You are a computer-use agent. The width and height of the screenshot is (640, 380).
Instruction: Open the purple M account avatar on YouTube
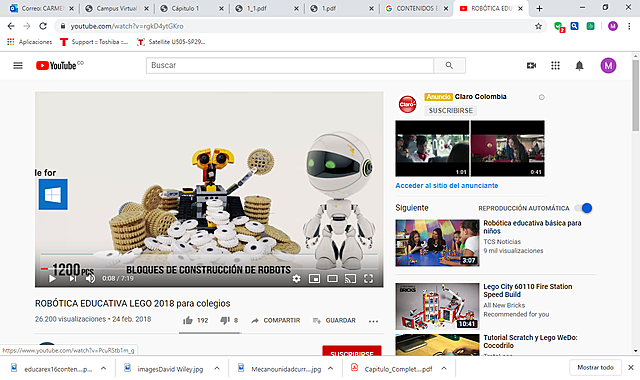(x=608, y=65)
